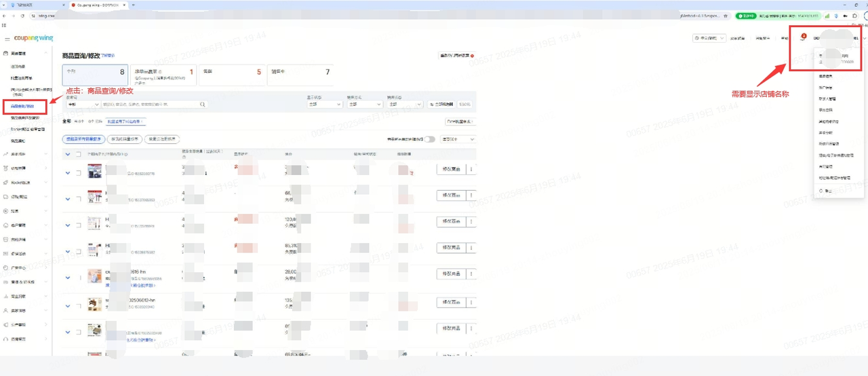
Task: Select the stat card showing 5
Action: click(x=232, y=75)
